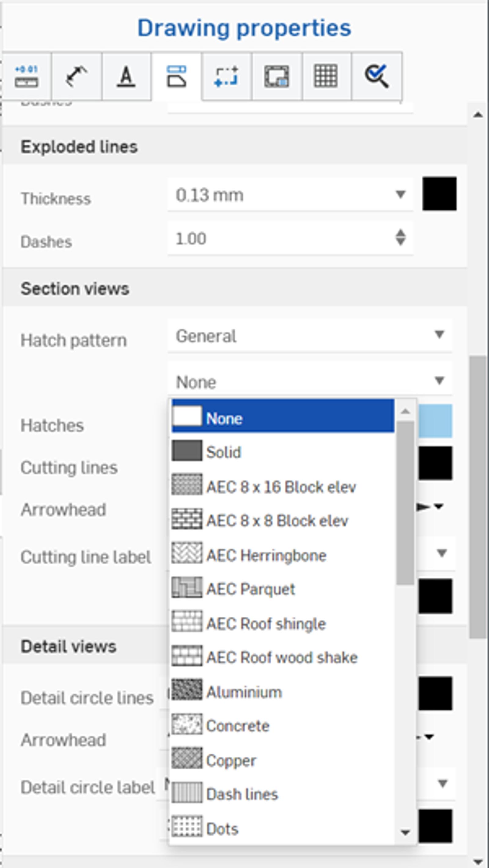489x868 pixels.
Task: Open the dimension precision settings tab icon
Action: coord(27,77)
